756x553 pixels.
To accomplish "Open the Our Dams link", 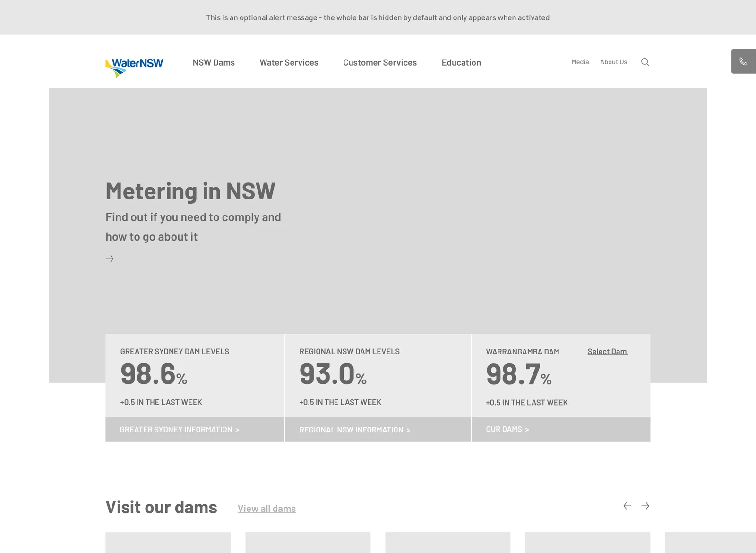I will tap(507, 429).
